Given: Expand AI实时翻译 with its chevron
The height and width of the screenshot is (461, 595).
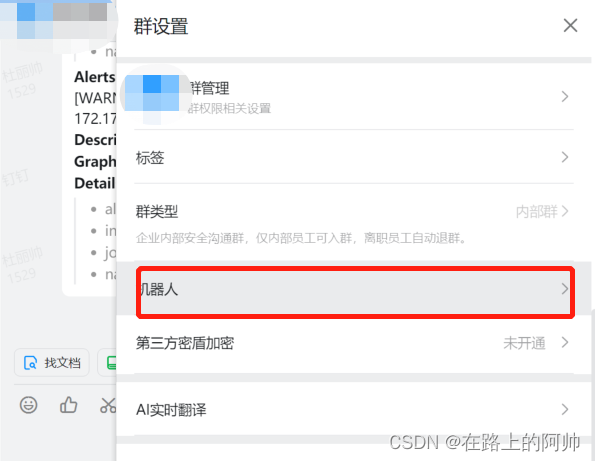Looking at the screenshot, I should coord(565,409).
